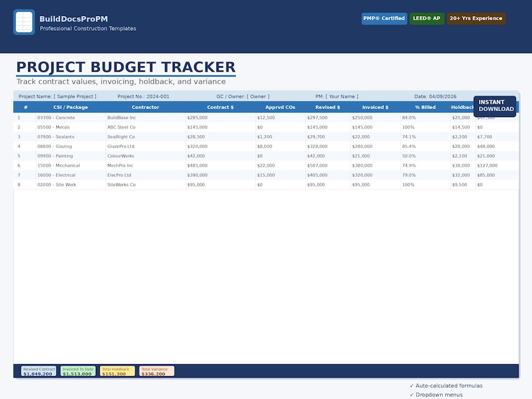Click the Total Variance $336,200 summary box
The height and width of the screenshot is (399, 532).
coord(156,371)
